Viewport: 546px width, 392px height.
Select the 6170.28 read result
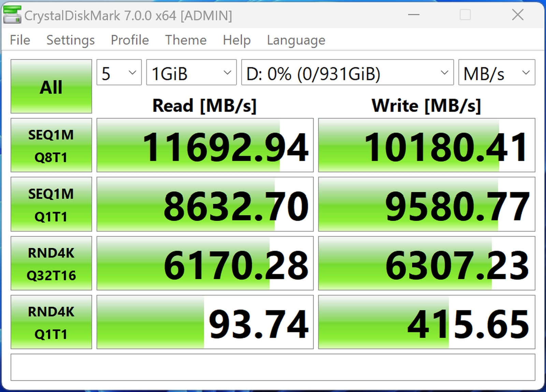tap(205, 263)
